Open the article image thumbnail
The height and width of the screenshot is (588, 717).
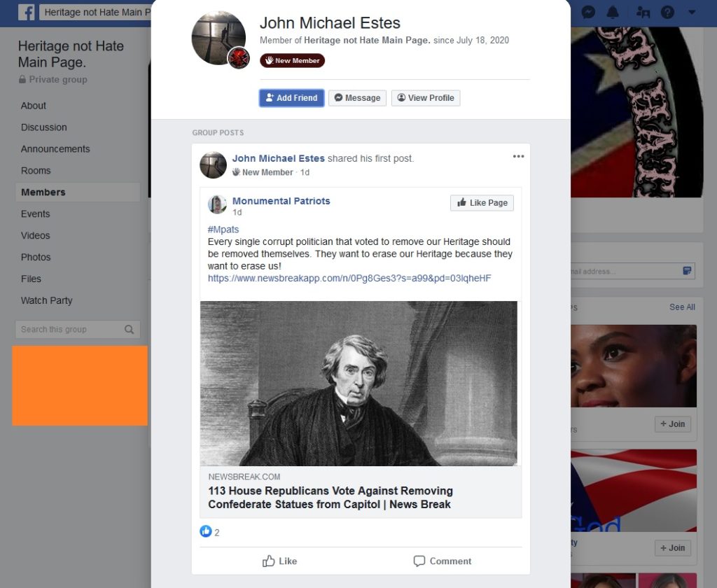click(x=358, y=383)
